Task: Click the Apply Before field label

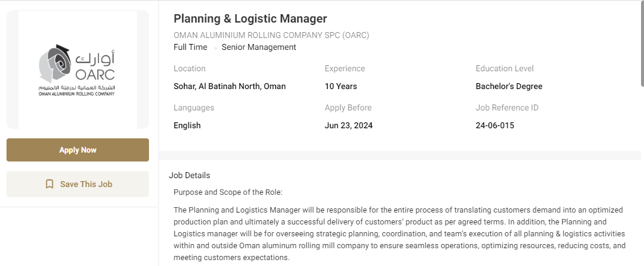Action: [348, 107]
